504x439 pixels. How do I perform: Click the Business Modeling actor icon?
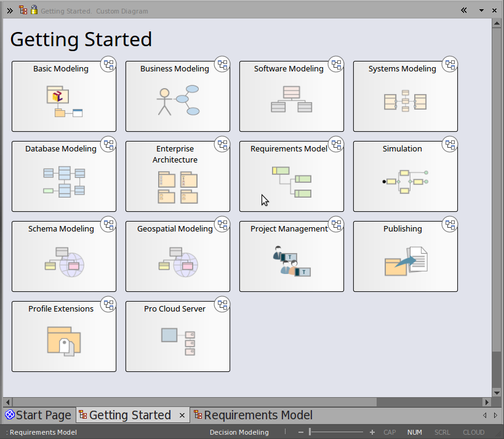pyautogui.click(x=164, y=102)
